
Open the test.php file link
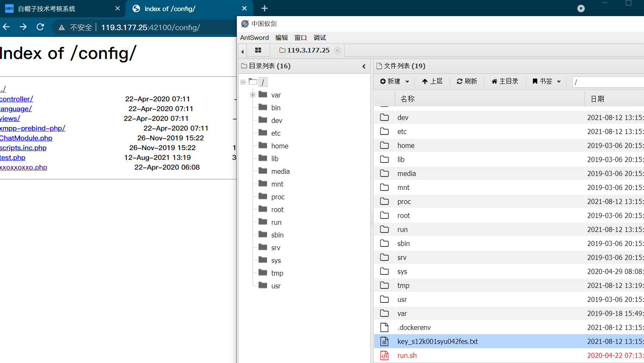13,157
